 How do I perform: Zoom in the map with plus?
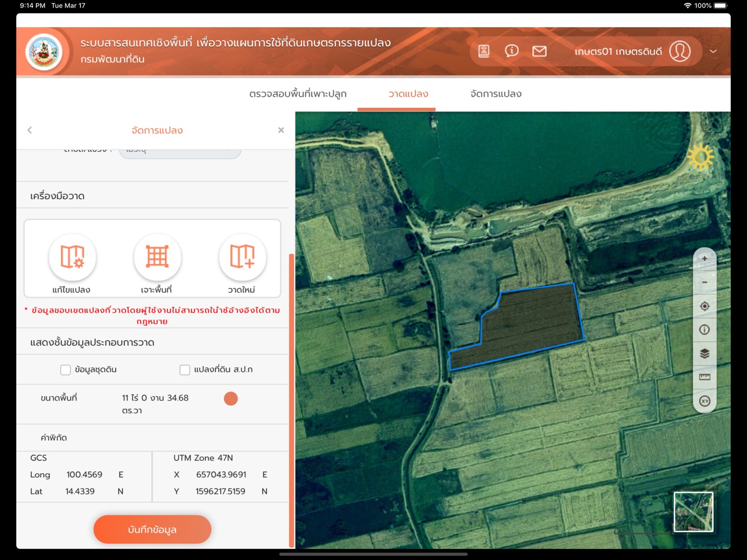coord(705,259)
